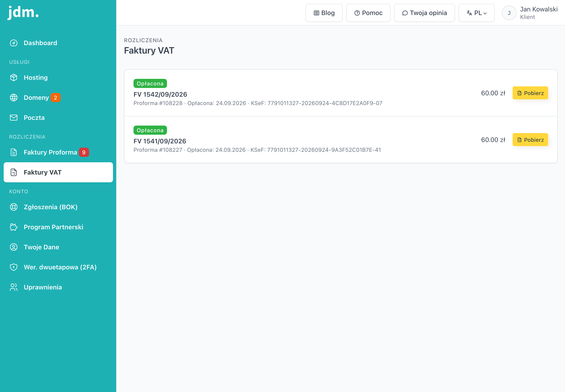Open Twoje Dane

tap(58, 247)
